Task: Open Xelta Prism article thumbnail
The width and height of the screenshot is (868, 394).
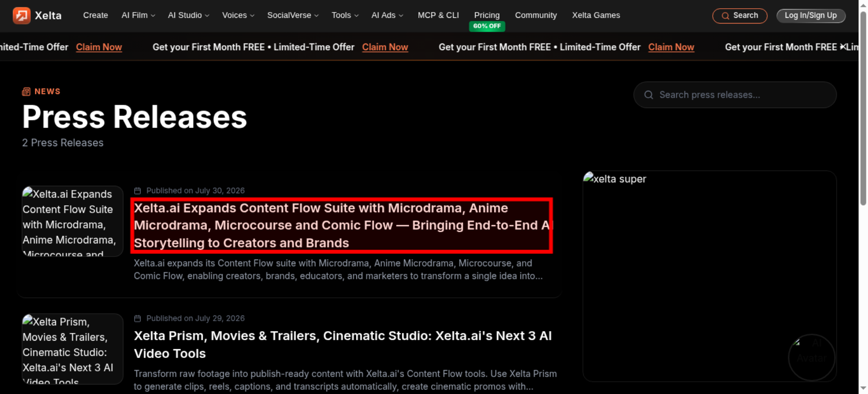Action: point(72,349)
